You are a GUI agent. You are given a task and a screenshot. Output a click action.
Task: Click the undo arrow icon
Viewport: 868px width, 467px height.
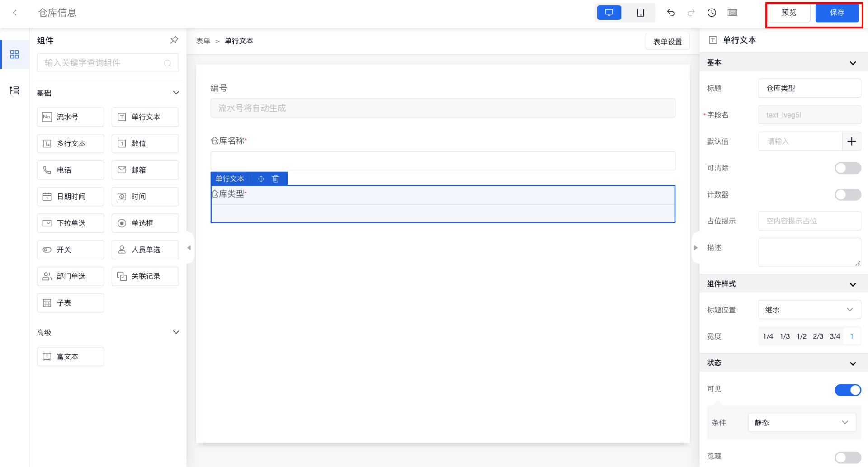pyautogui.click(x=670, y=13)
